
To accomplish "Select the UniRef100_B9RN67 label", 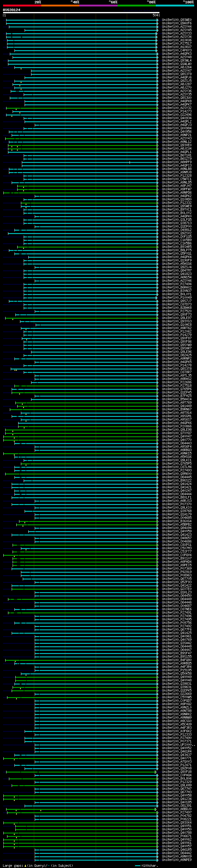I will (x=177, y=410).
